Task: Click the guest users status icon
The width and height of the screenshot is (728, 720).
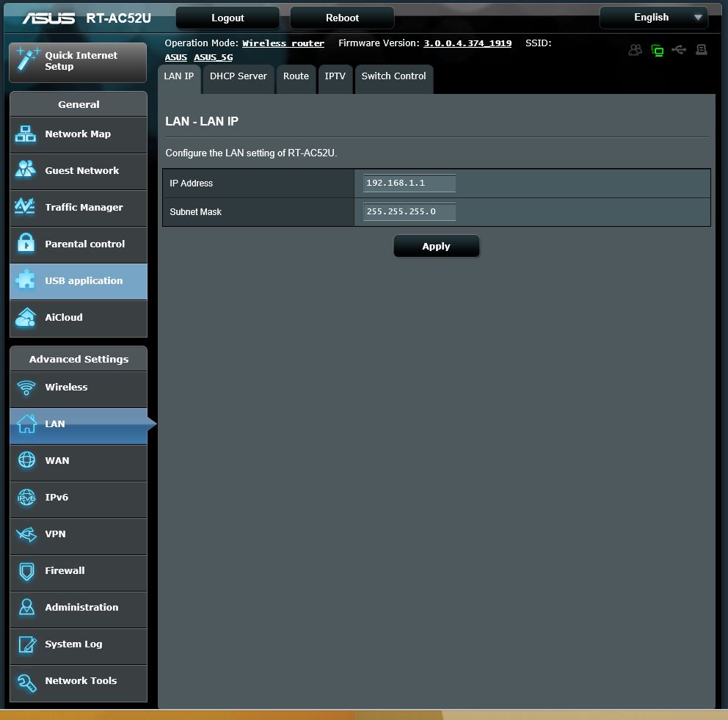Action: [635, 50]
